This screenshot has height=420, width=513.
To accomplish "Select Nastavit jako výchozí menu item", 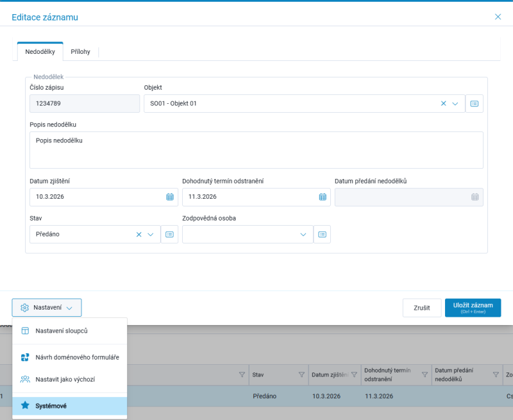I will click(70, 380).
